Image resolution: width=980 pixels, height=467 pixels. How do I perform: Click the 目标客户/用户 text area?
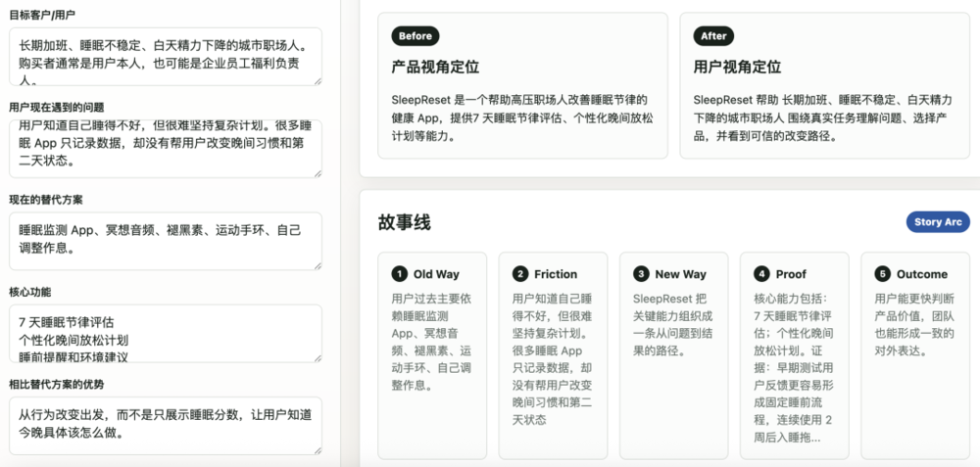click(166, 57)
